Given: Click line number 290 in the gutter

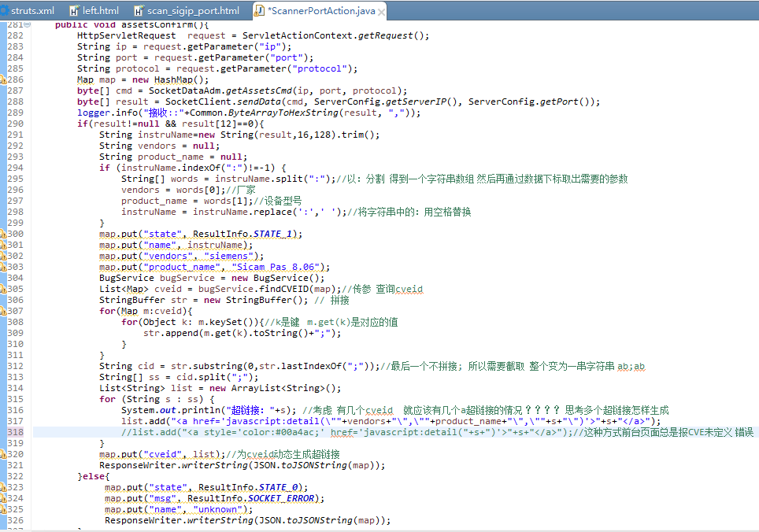Looking at the screenshot, I should (x=16, y=124).
